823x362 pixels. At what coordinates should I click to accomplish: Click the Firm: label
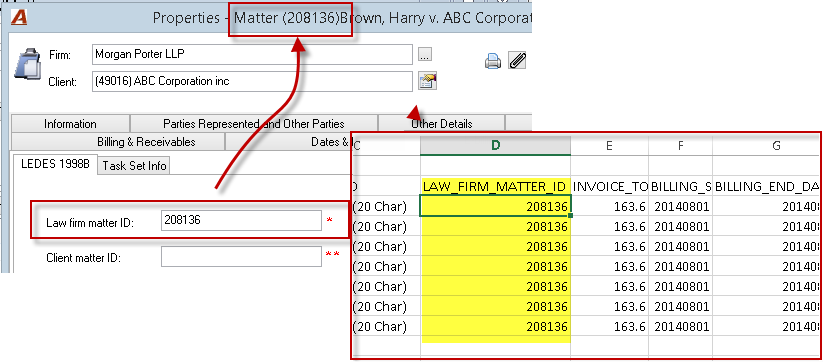59,55
